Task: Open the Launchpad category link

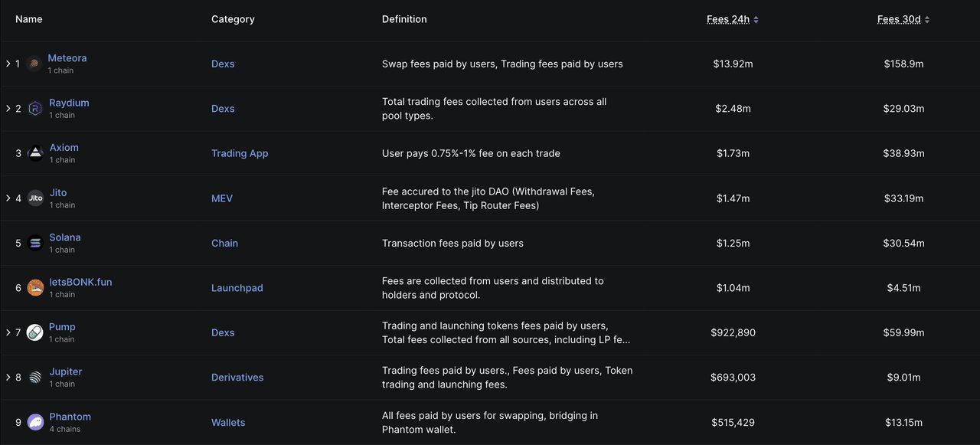Action: pos(237,288)
